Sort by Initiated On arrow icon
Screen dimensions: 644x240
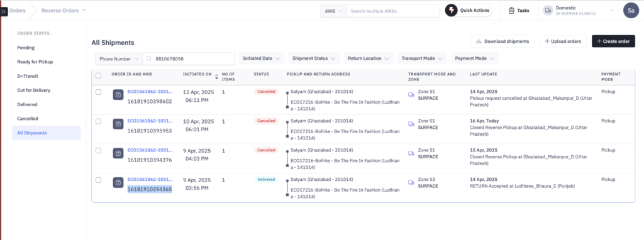pos(216,76)
